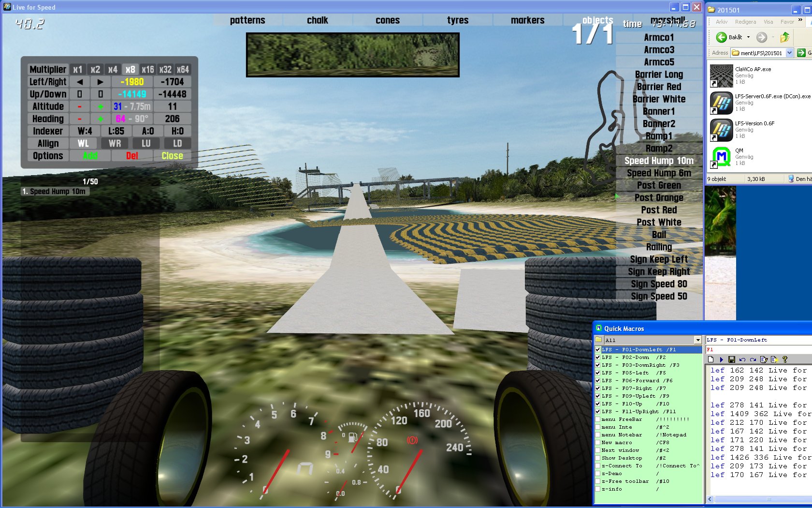Enable the menu FreeBar checkbox
The width and height of the screenshot is (812, 508).
pyautogui.click(x=598, y=419)
